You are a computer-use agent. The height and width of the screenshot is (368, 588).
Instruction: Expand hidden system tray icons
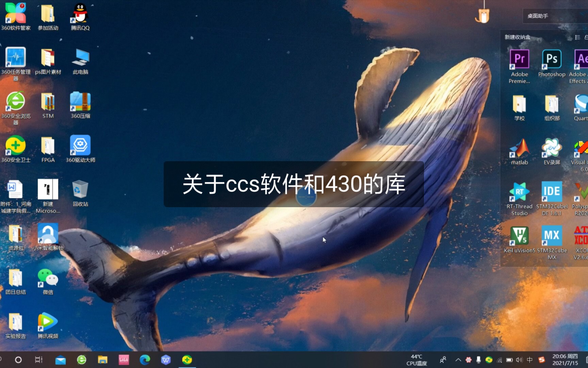pos(458,360)
